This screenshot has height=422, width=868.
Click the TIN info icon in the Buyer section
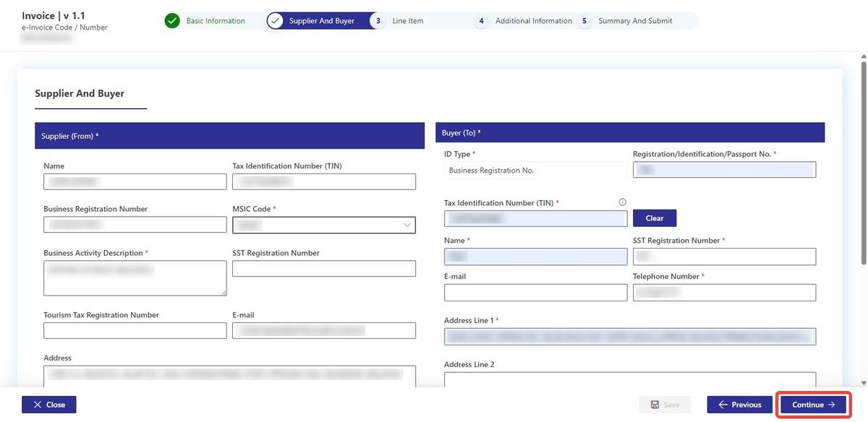(x=623, y=202)
